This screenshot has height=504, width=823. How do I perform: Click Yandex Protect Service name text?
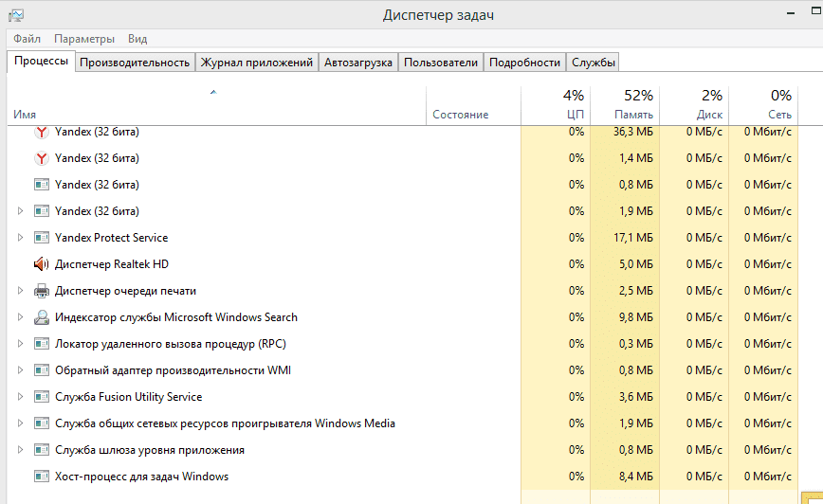111,238
